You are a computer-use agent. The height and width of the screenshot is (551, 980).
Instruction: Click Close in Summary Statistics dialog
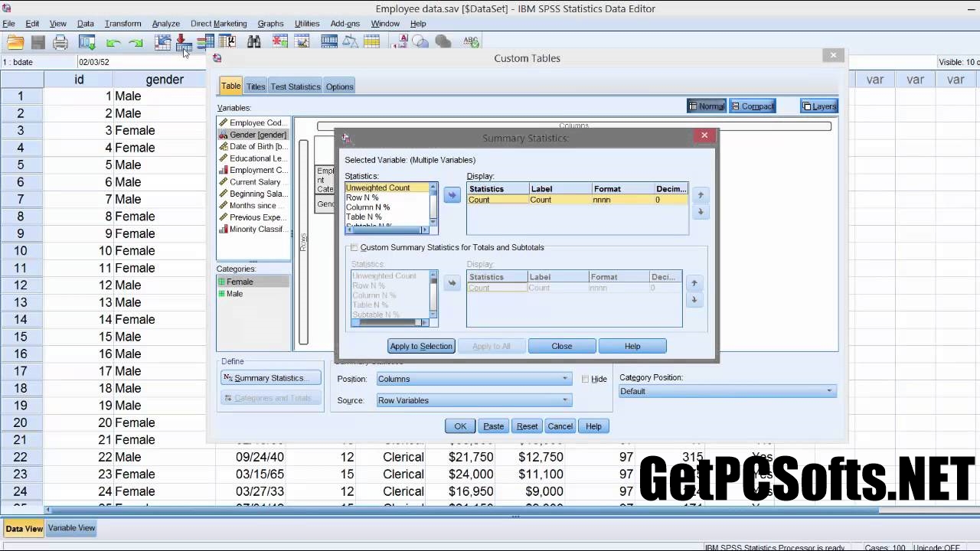(x=562, y=346)
